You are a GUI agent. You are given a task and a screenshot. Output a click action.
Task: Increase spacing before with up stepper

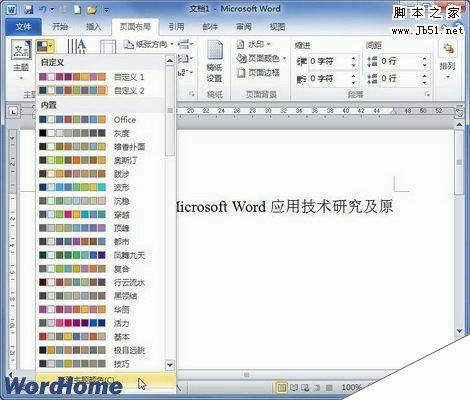tap(424, 59)
